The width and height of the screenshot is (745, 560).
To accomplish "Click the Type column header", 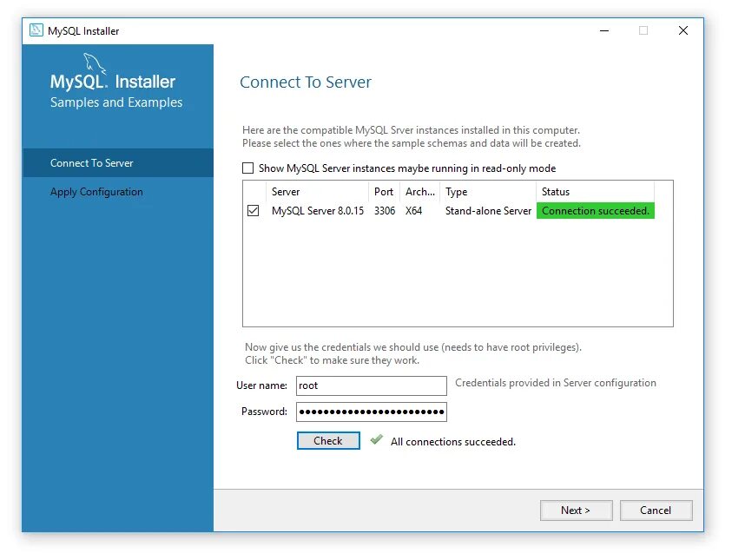I will [488, 192].
